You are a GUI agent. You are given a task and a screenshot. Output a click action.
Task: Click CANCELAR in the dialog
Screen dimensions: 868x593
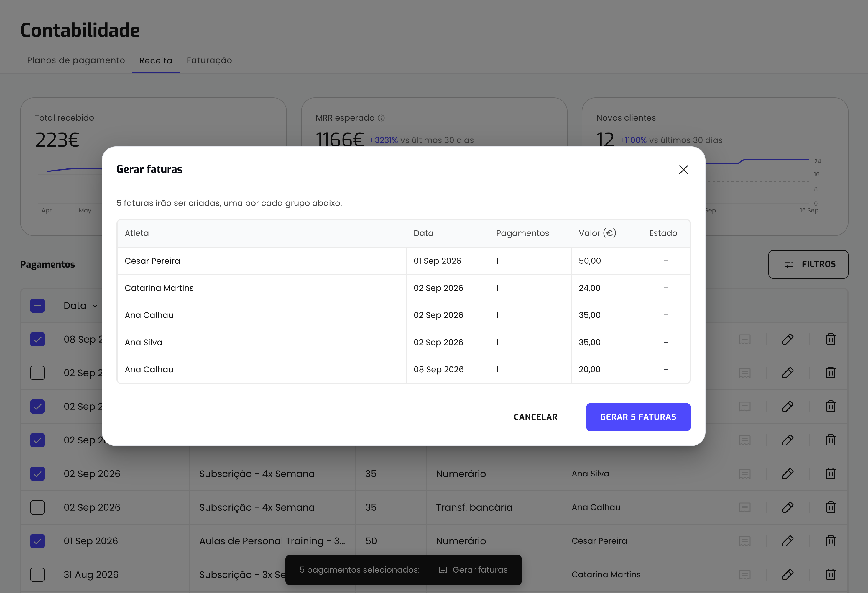click(535, 417)
